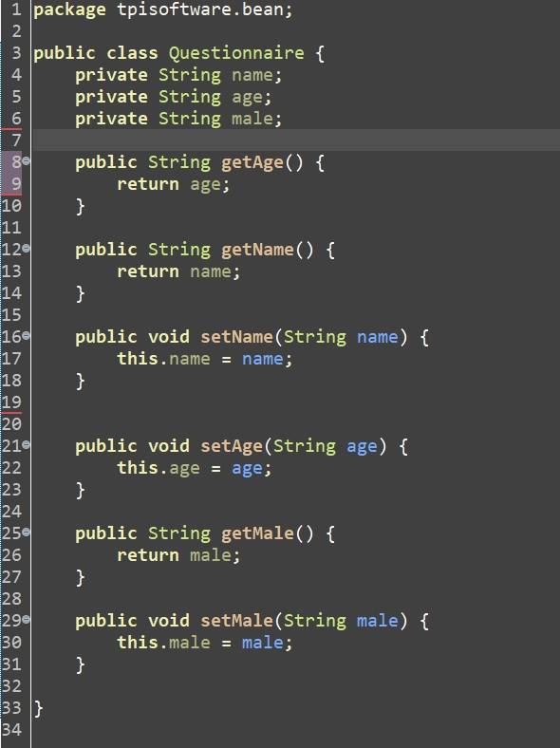The height and width of the screenshot is (748, 560).
Task: Click the setName method name
Action: (x=236, y=337)
